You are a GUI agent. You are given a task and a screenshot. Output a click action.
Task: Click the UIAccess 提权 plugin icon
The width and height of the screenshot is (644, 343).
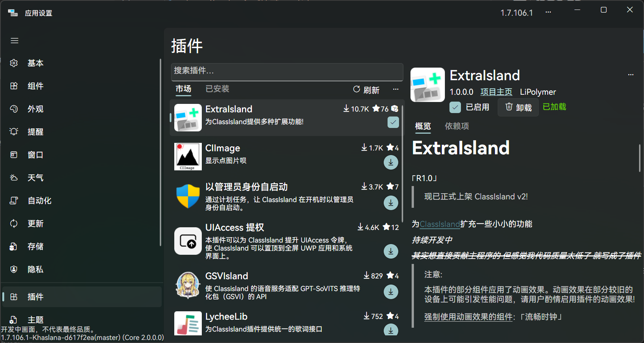point(188,241)
